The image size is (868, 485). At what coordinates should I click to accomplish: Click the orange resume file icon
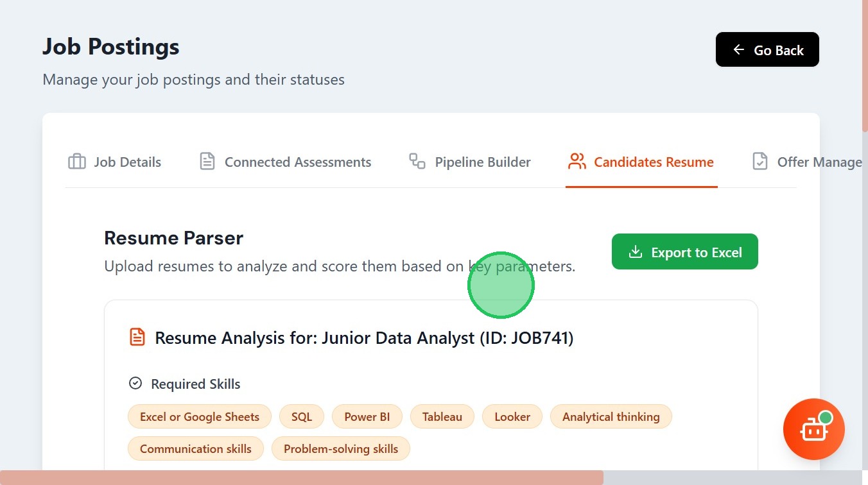click(137, 337)
